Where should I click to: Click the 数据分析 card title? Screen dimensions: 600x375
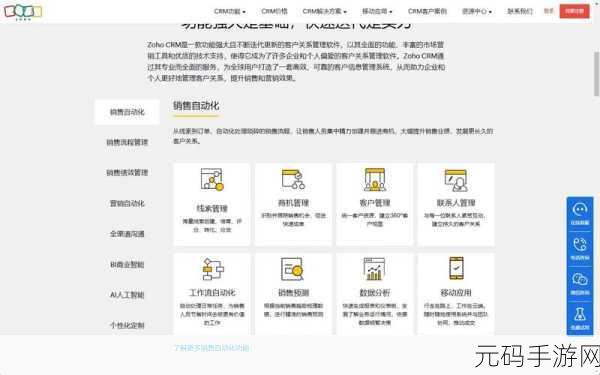point(375,293)
